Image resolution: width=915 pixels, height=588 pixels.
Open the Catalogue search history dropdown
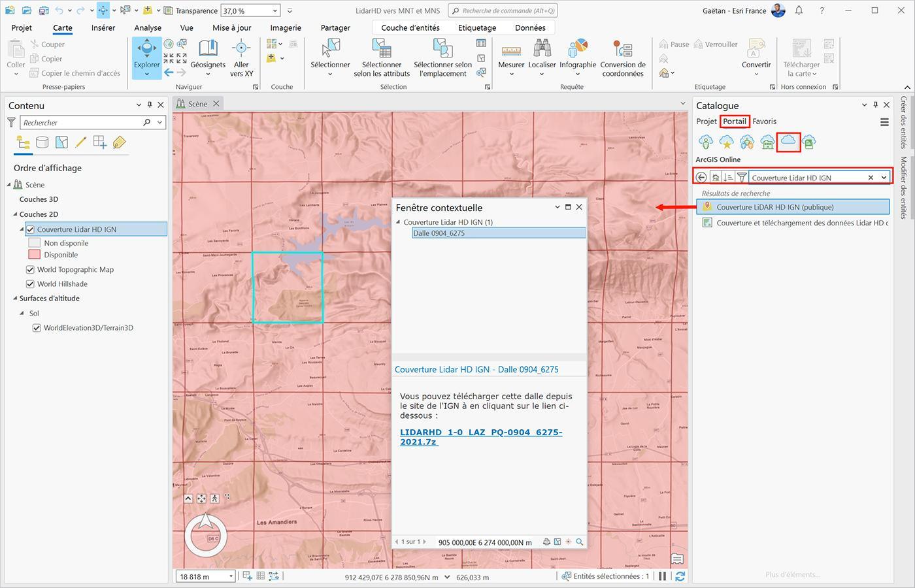[x=884, y=178]
